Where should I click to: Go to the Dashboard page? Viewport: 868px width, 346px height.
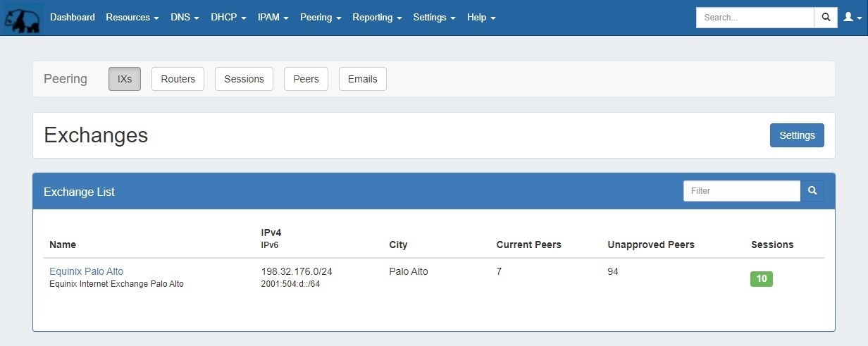point(73,18)
